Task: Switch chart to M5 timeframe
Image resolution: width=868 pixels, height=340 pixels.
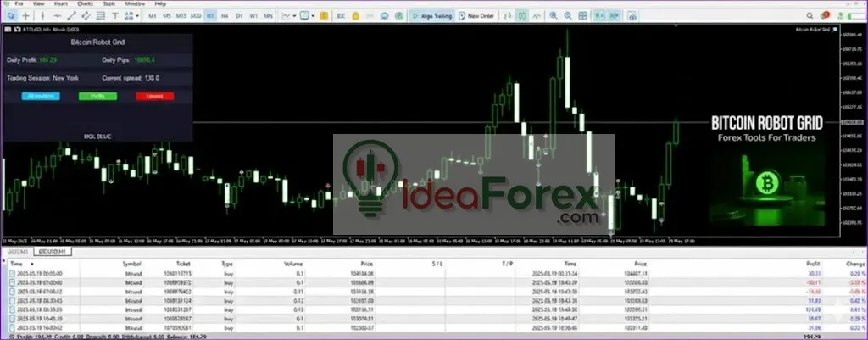Action: click(x=167, y=16)
